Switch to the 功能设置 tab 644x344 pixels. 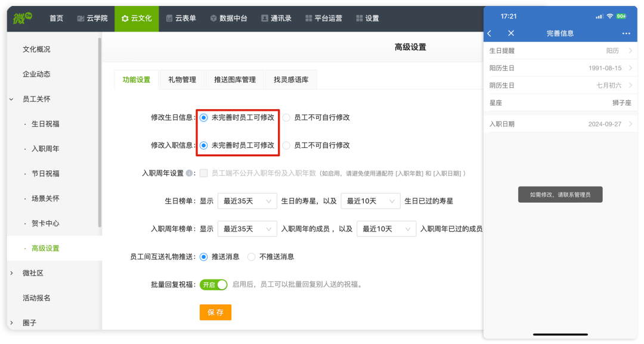137,80
